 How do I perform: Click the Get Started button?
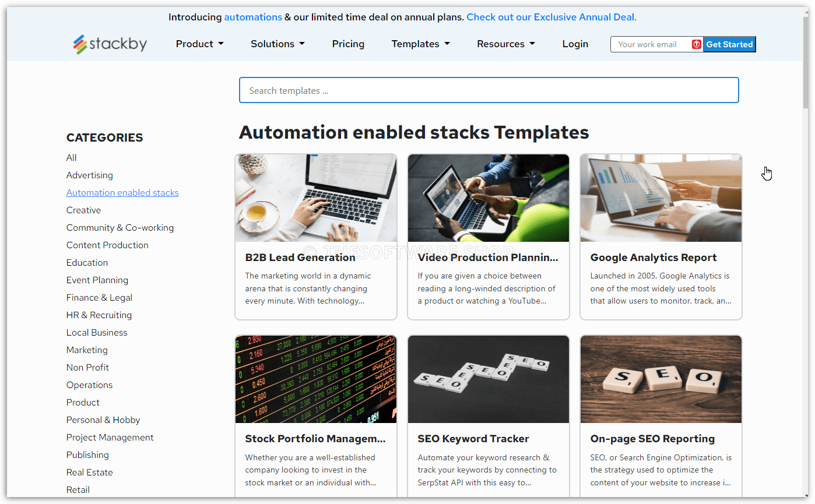(729, 44)
